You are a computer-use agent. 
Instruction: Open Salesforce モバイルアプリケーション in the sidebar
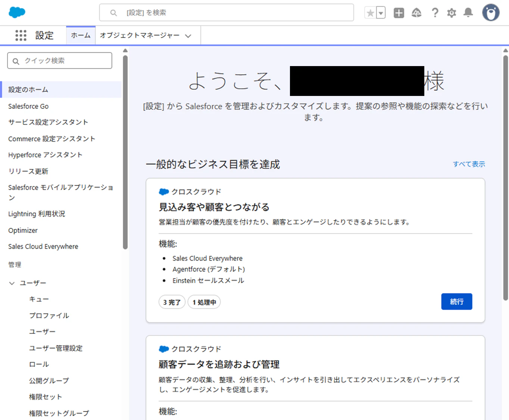tap(60, 192)
